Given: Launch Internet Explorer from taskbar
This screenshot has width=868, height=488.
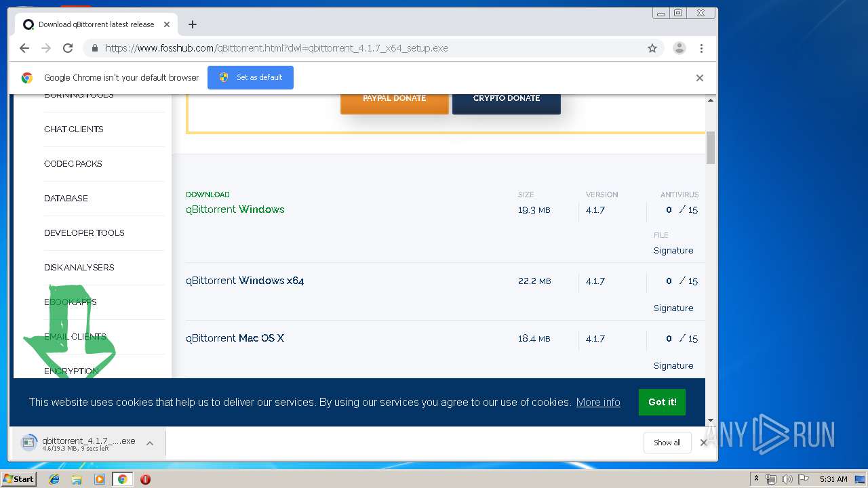Looking at the screenshot, I should click(x=54, y=479).
